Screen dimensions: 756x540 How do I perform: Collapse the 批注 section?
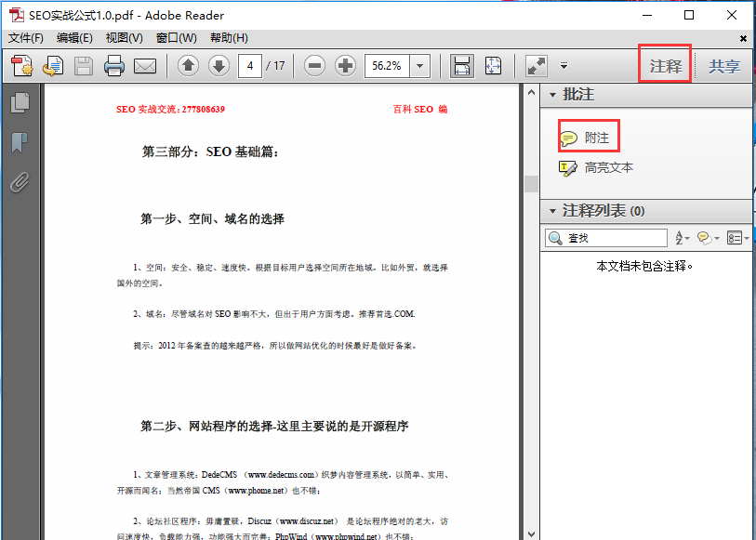coord(552,94)
